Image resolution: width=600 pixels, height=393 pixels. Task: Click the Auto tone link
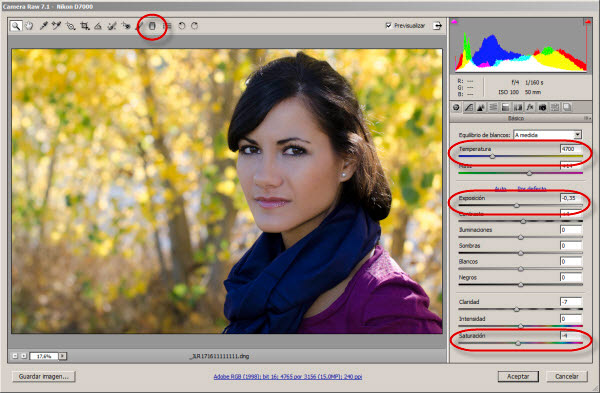coord(501,189)
